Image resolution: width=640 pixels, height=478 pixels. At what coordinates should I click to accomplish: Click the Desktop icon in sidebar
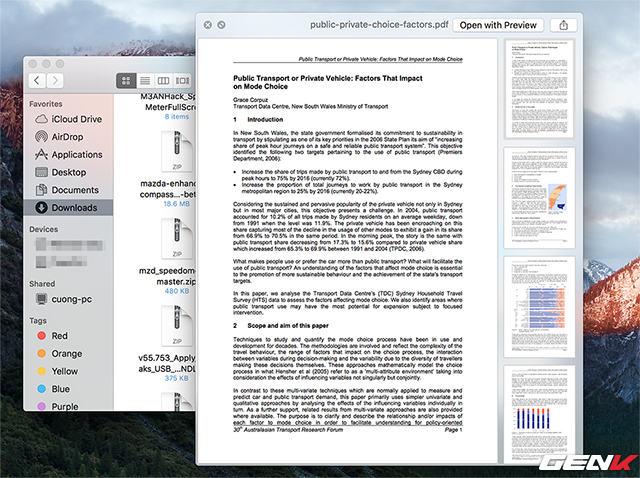(x=41, y=172)
